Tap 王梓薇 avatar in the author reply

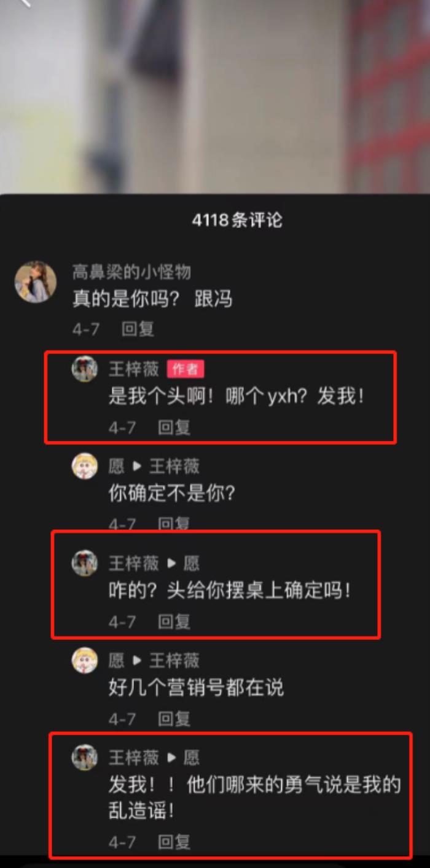[85, 369]
